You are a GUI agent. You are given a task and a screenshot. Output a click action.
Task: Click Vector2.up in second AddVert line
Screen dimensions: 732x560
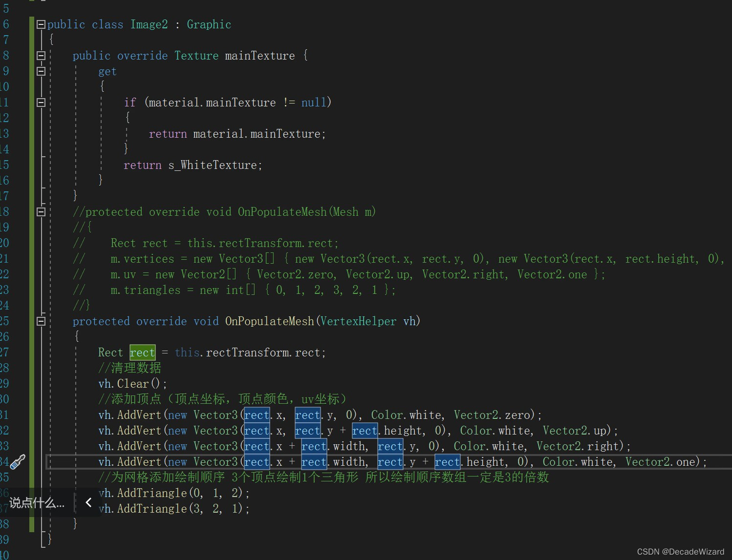point(575,431)
